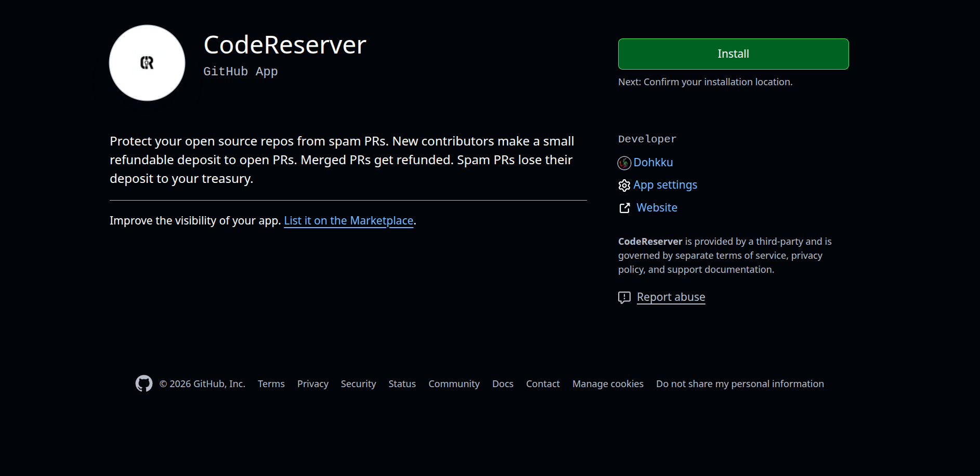Screen dimensions: 980x476
Task: Open the Community footer page
Action: tap(453, 384)
